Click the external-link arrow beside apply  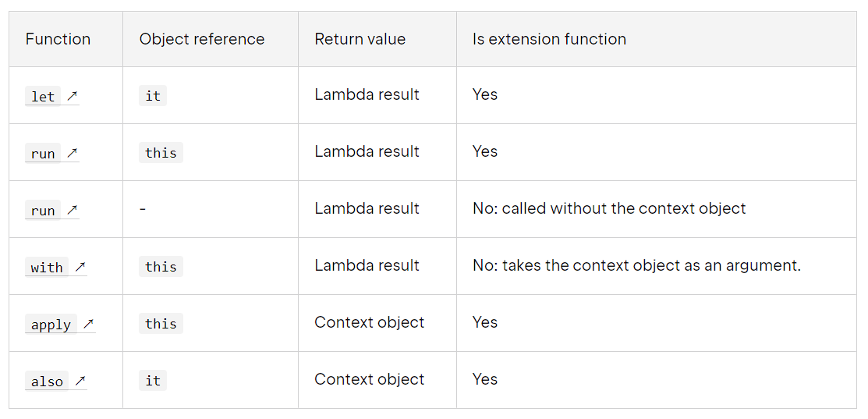tap(88, 324)
